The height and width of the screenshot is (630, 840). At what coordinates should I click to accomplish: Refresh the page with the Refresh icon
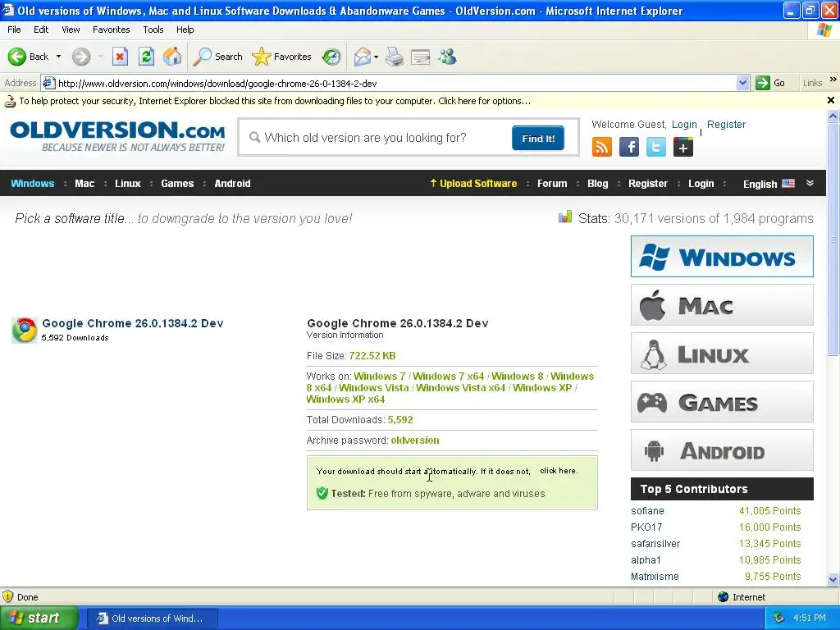coord(146,57)
